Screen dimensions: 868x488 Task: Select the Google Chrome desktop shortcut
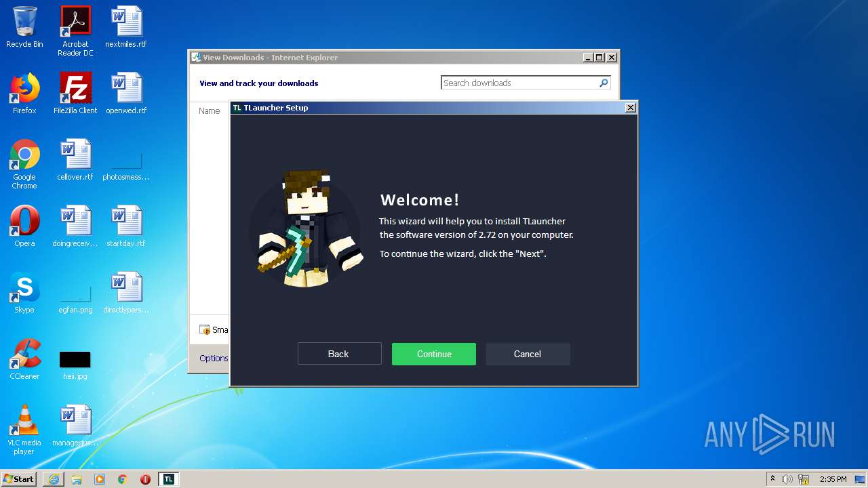point(24,164)
